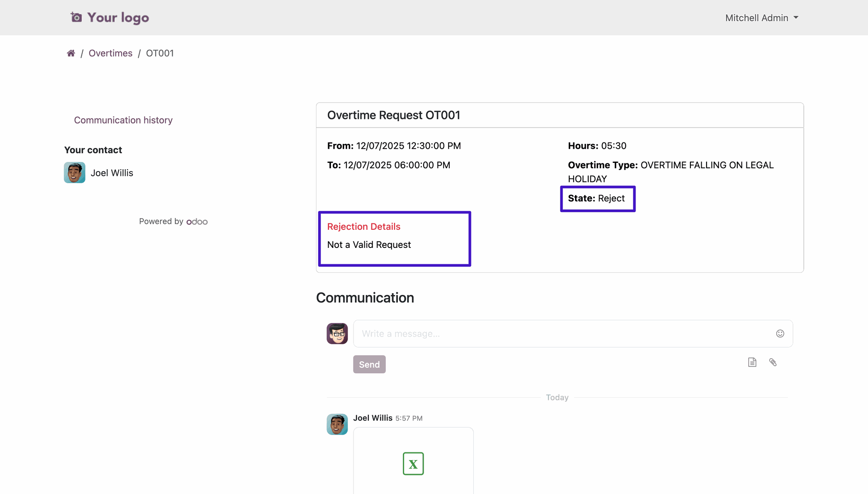Image resolution: width=868 pixels, height=494 pixels.
Task: Click the Rejection Details heading
Action: click(363, 227)
